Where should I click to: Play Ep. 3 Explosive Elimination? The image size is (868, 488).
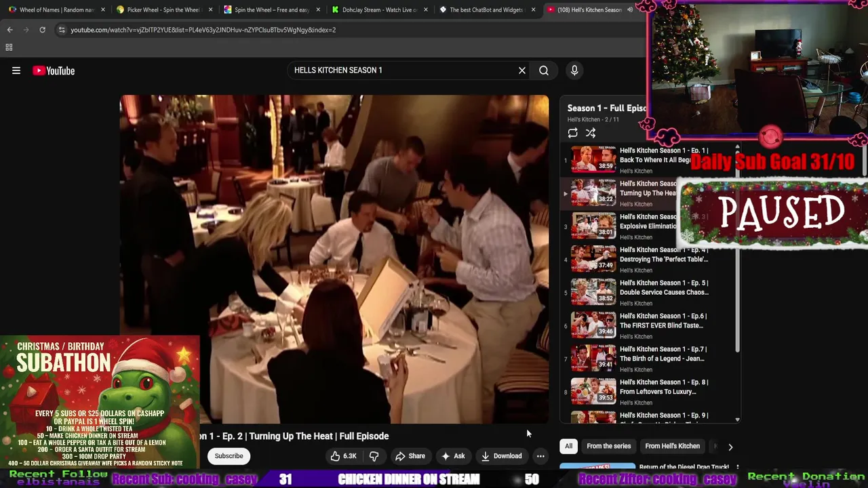[648, 227]
